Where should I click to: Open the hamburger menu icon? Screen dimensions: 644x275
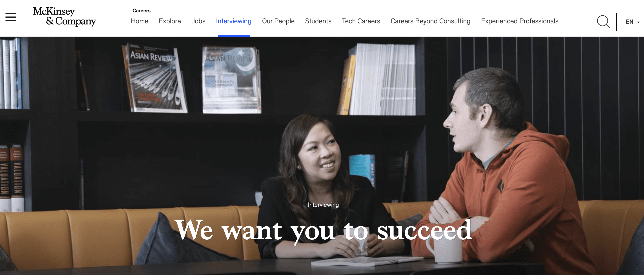click(x=11, y=17)
